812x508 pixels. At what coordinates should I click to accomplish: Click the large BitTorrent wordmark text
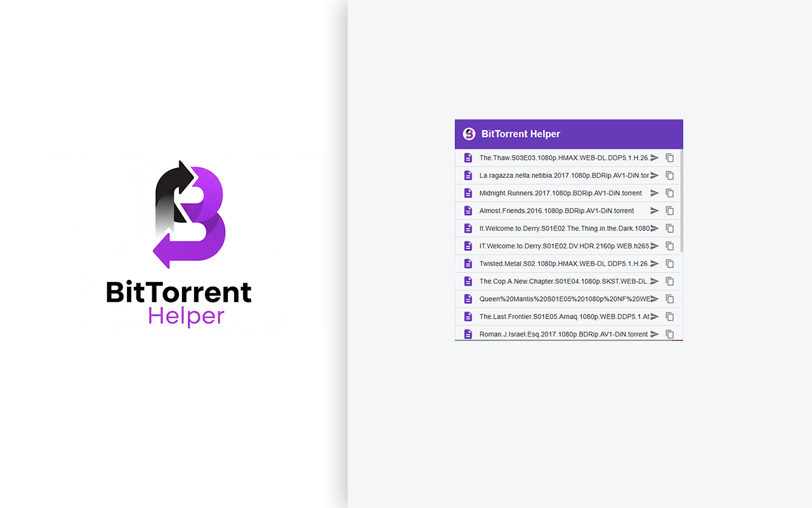point(179,292)
